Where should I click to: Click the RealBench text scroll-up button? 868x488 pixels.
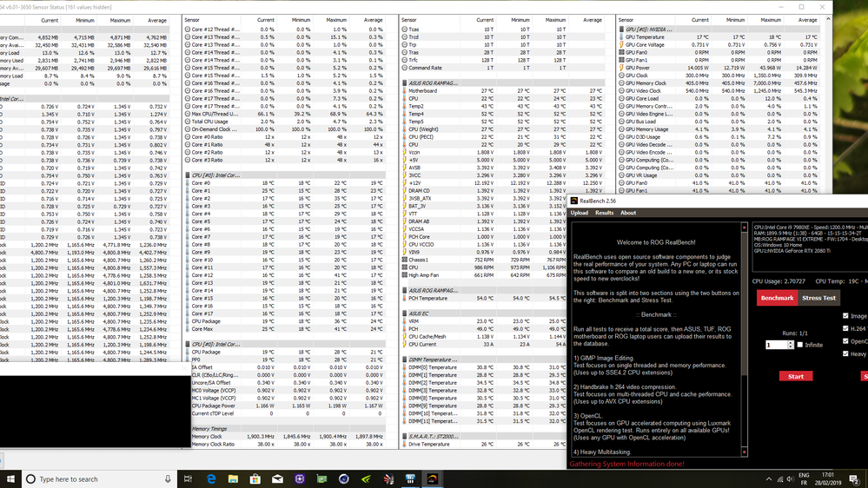click(x=744, y=227)
